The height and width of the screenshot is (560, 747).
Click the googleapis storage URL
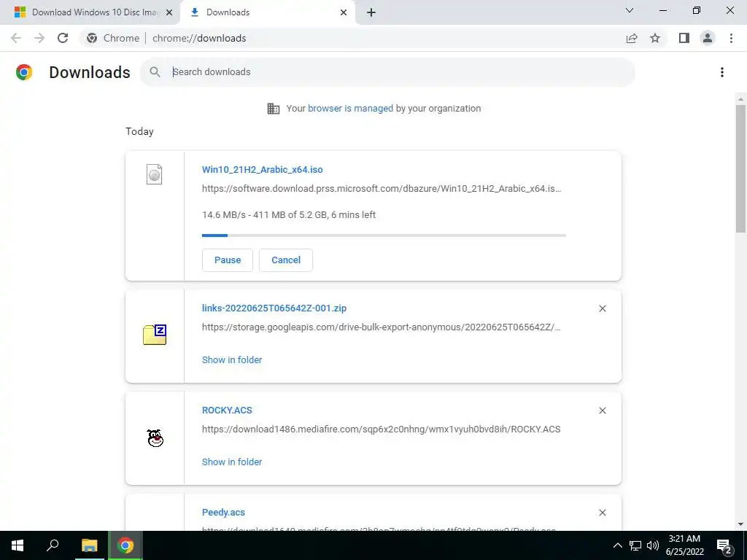(x=381, y=327)
